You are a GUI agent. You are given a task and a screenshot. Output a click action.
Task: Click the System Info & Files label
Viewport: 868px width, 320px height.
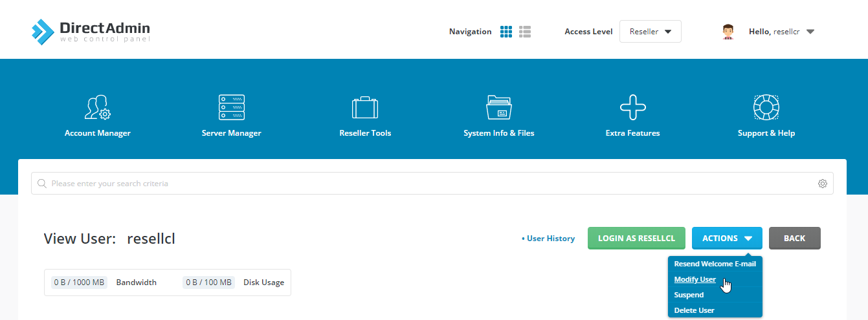coord(499,133)
